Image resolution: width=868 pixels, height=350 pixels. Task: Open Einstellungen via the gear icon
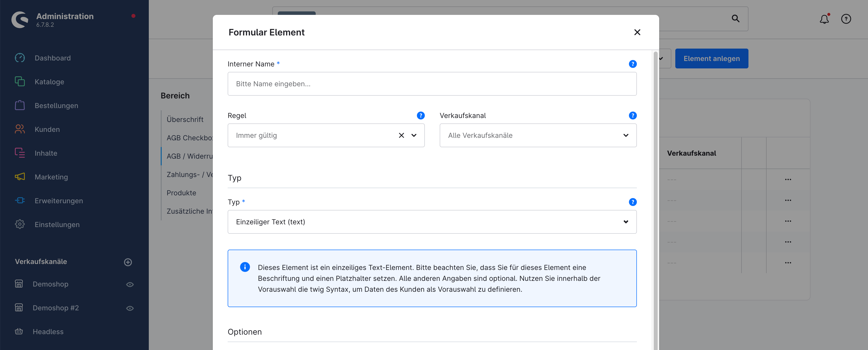point(20,224)
